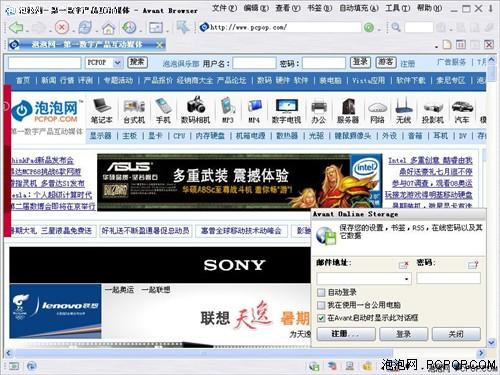
Task: Click the Refresh page icon
Action: click(85, 27)
